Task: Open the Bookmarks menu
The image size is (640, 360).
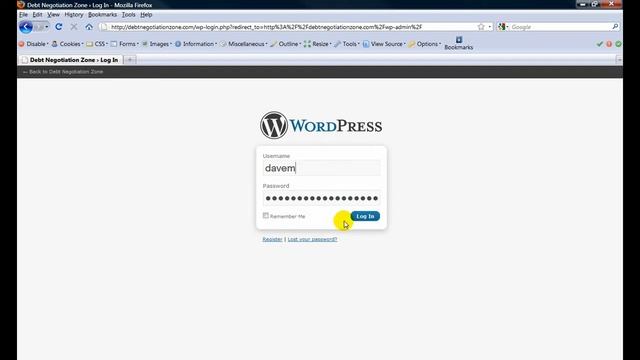Action: click(x=102, y=15)
